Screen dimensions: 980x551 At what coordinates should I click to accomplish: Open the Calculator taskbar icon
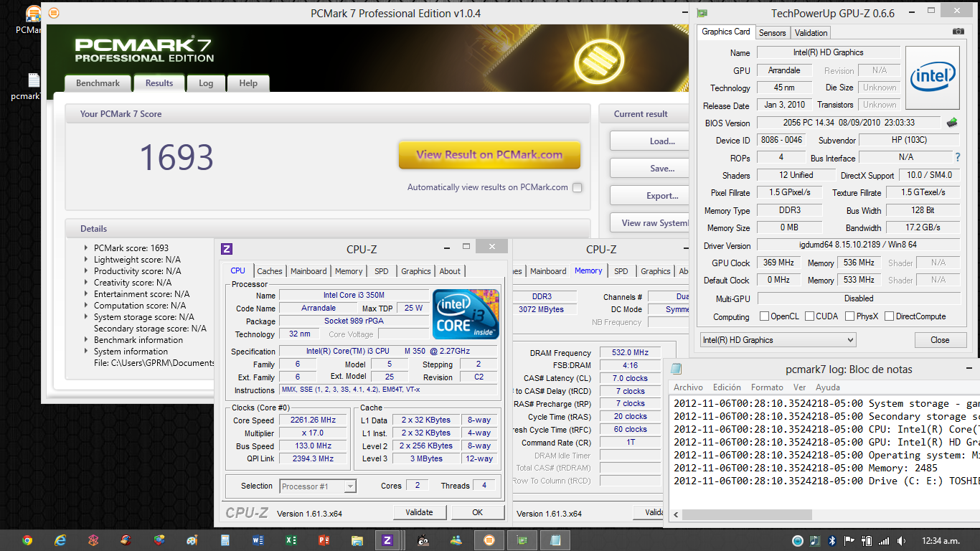[x=225, y=540]
